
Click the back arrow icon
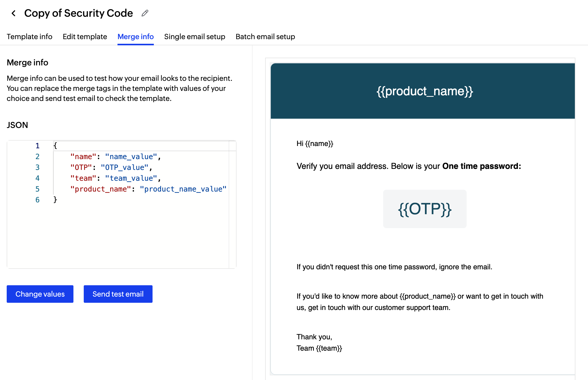coord(14,13)
